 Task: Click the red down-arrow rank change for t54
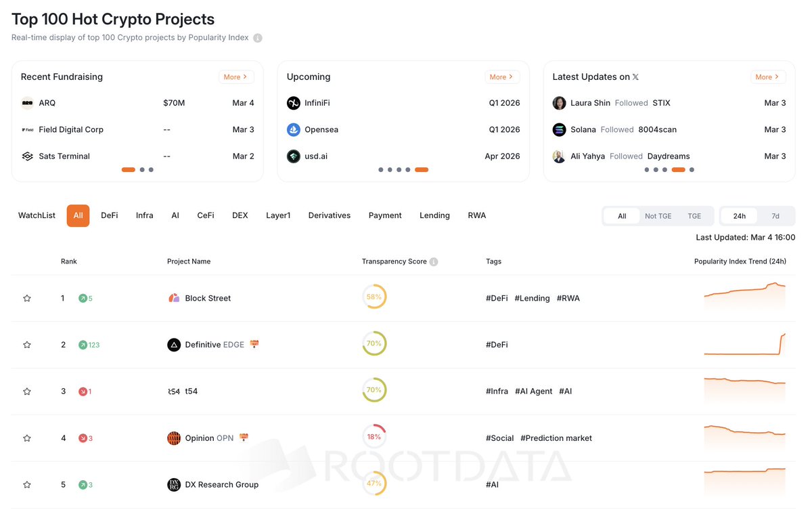85,391
